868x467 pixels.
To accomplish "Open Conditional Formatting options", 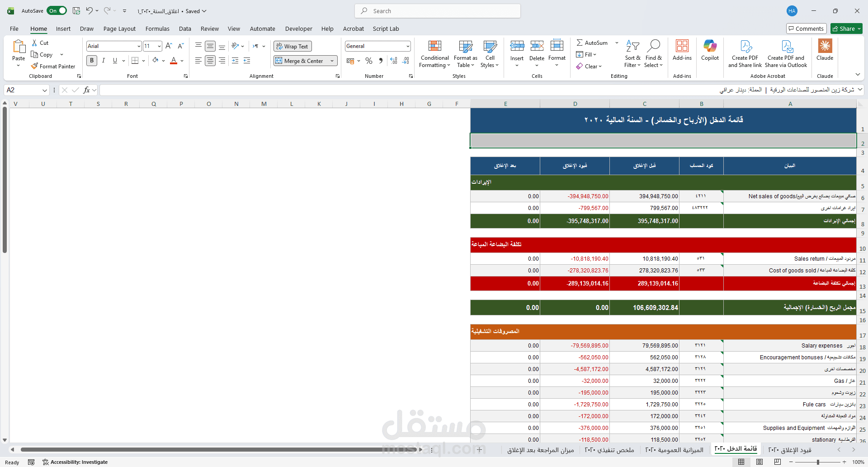I will (x=434, y=53).
